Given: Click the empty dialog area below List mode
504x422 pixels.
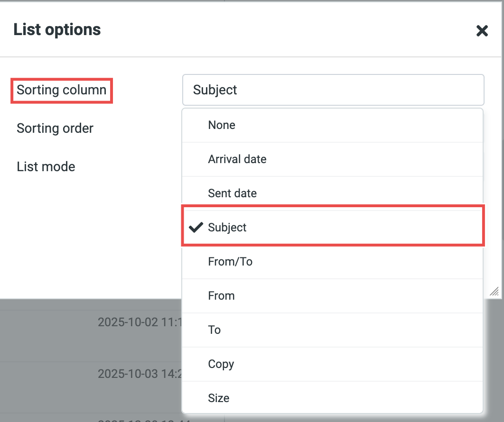Looking at the screenshot, I should click(90, 237).
